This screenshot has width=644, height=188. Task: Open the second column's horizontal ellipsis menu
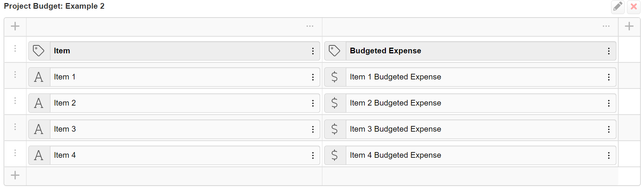[x=606, y=26]
